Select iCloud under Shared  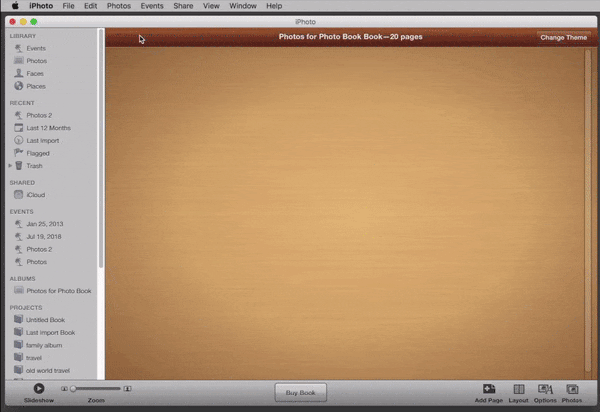click(35, 195)
